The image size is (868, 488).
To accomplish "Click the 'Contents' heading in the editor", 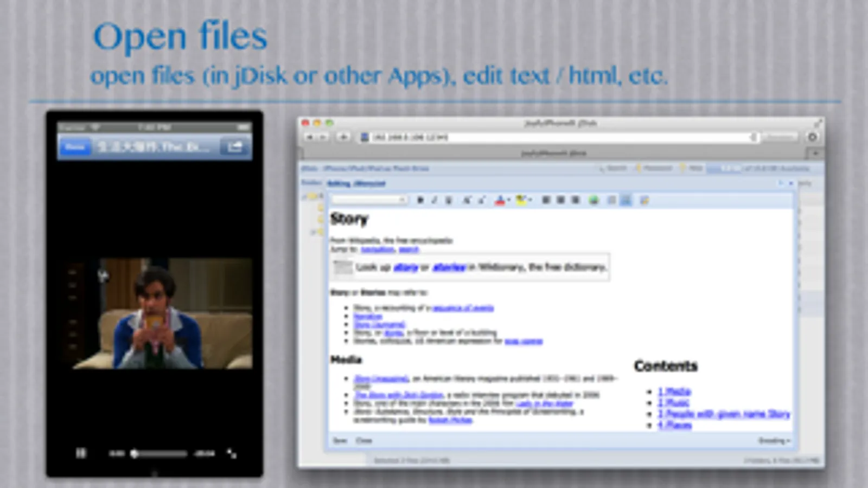I will point(666,366).
